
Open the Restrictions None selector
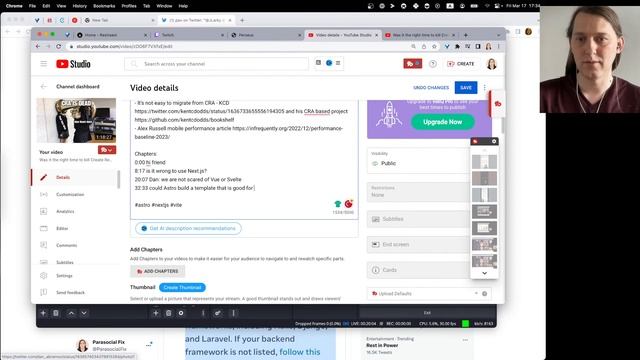(x=418, y=192)
